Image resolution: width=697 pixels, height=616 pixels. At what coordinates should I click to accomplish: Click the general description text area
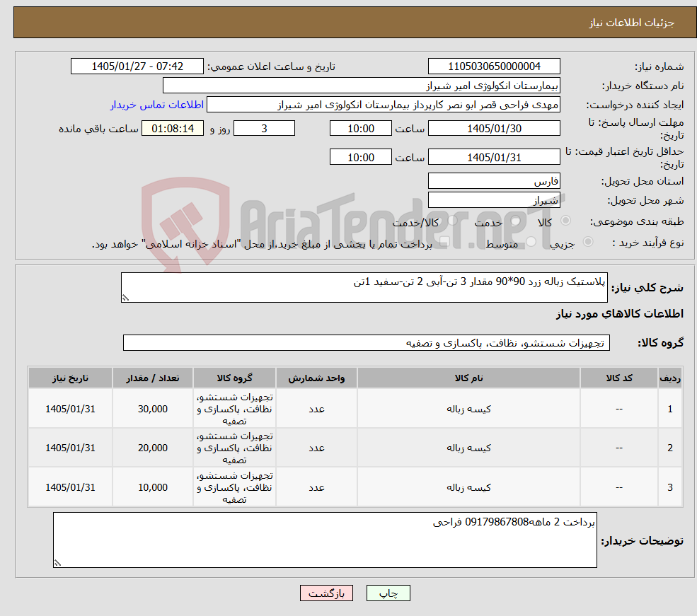coord(364,287)
